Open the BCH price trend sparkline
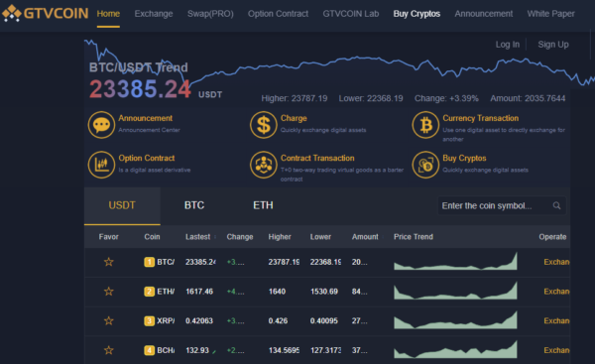Screen dimensions: 595x364 (x=455, y=349)
